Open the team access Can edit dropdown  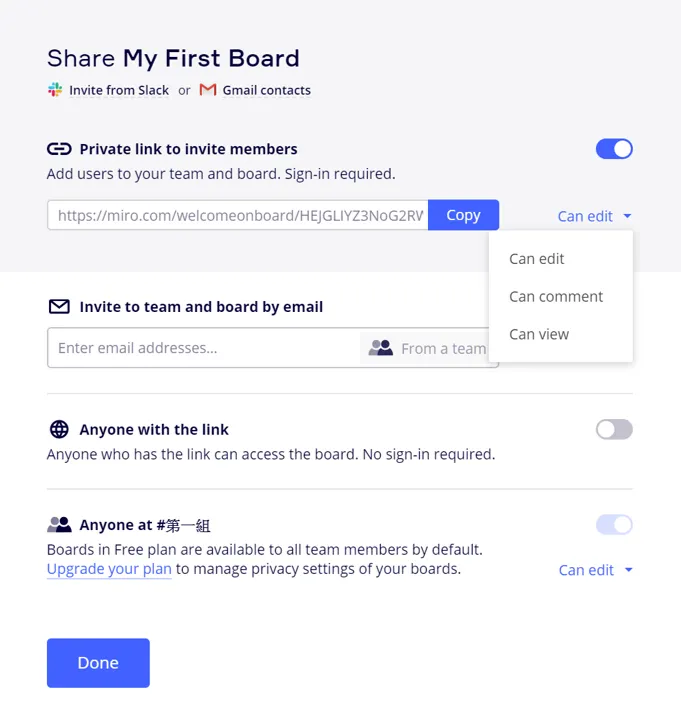596,570
